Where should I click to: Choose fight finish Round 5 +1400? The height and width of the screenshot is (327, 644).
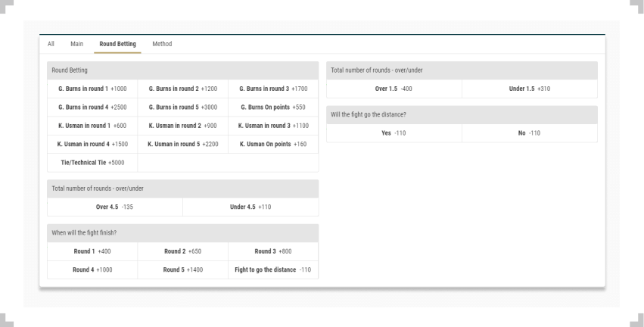pyautogui.click(x=183, y=270)
